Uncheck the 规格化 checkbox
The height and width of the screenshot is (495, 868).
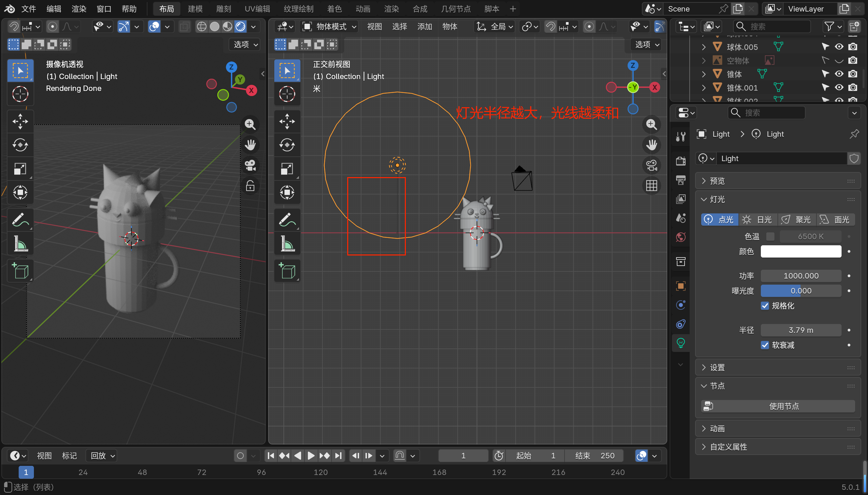click(765, 306)
